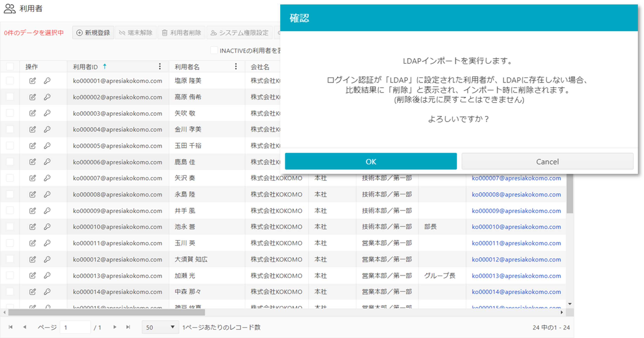Select the 新規登録 button to register a new user

[93, 33]
